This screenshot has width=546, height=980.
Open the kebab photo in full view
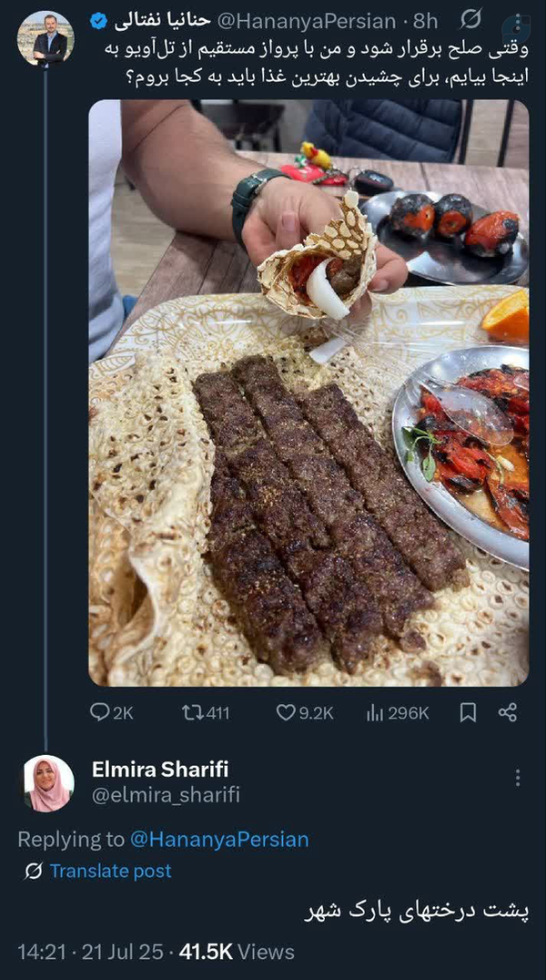point(308,392)
